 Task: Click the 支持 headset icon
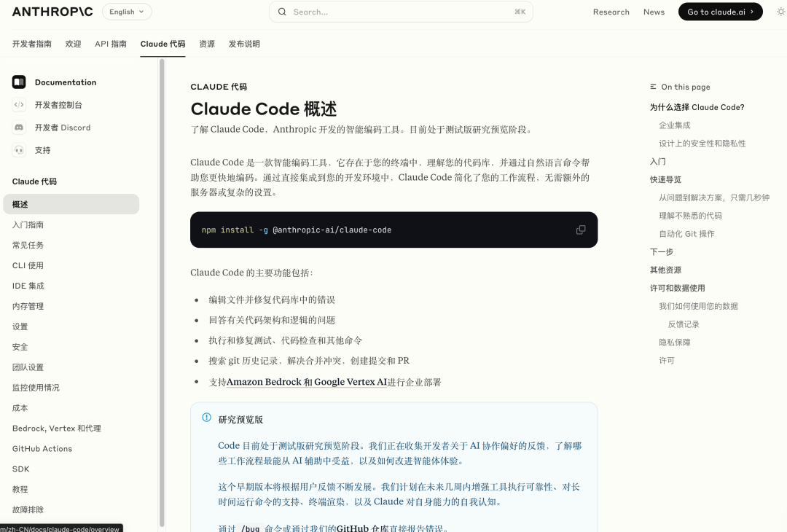click(19, 149)
